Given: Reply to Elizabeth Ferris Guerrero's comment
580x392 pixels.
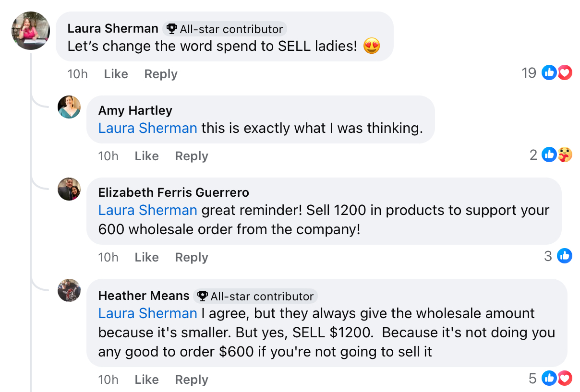Looking at the screenshot, I should [192, 257].
